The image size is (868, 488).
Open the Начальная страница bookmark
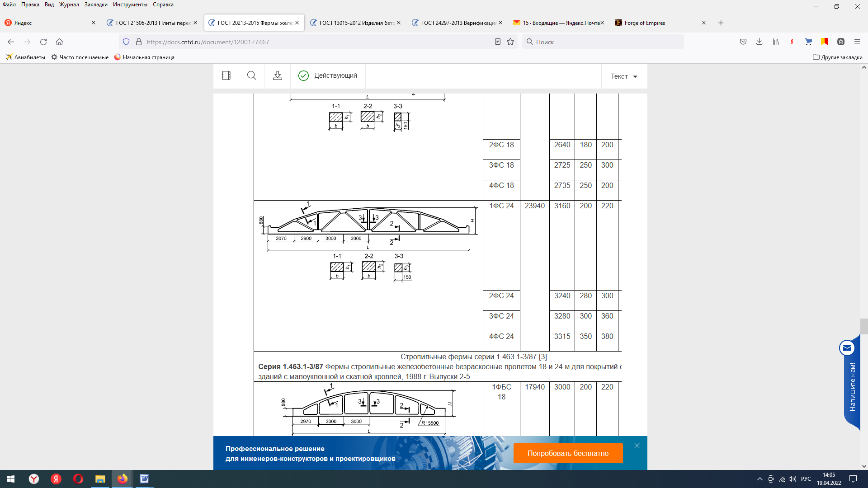click(x=144, y=57)
